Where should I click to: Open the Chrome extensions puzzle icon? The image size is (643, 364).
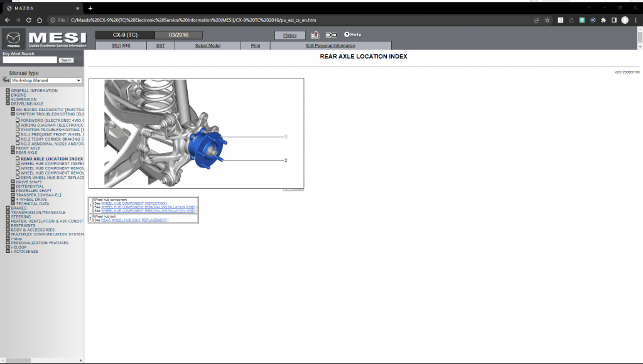603,20
